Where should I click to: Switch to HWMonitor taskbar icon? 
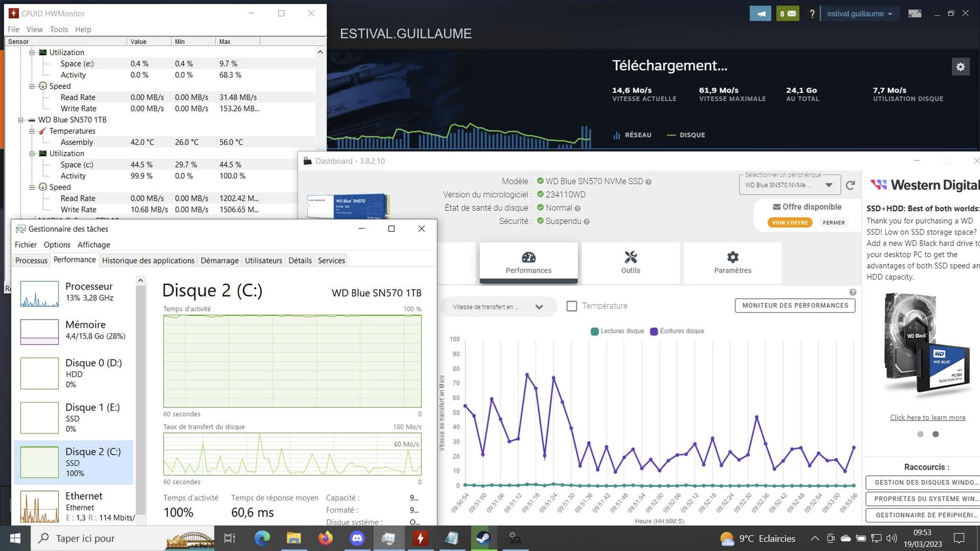[x=420, y=538]
